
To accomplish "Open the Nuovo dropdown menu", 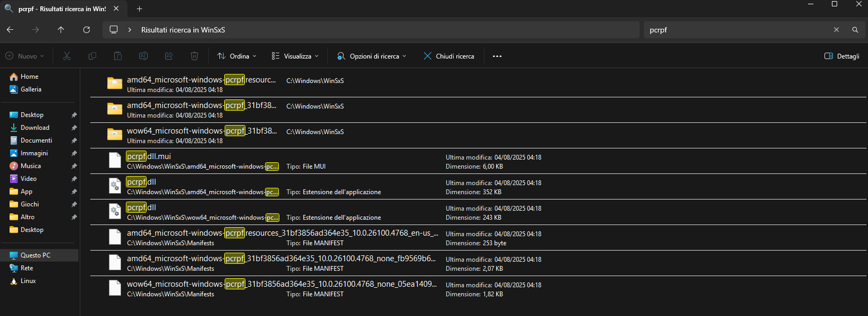I will point(25,56).
